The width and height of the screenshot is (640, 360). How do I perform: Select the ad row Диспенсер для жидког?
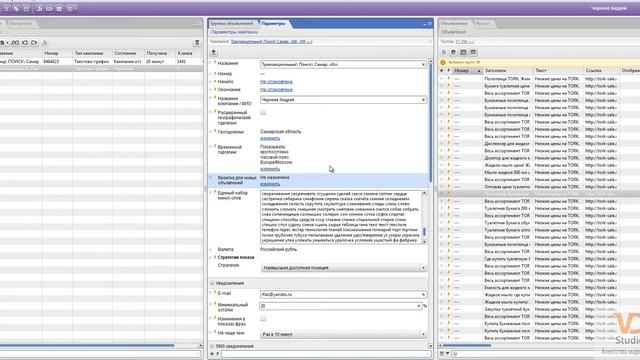(x=539, y=143)
